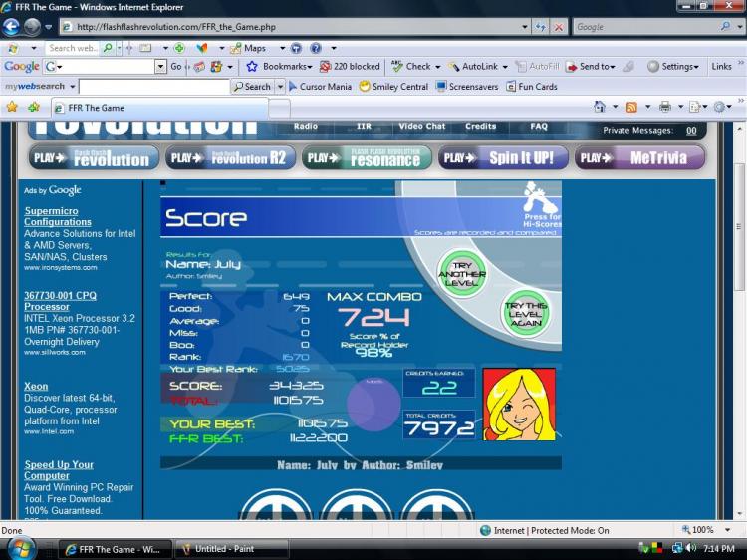The width and height of the screenshot is (747, 560).
Task: Click the Print icon
Action: tap(665, 107)
